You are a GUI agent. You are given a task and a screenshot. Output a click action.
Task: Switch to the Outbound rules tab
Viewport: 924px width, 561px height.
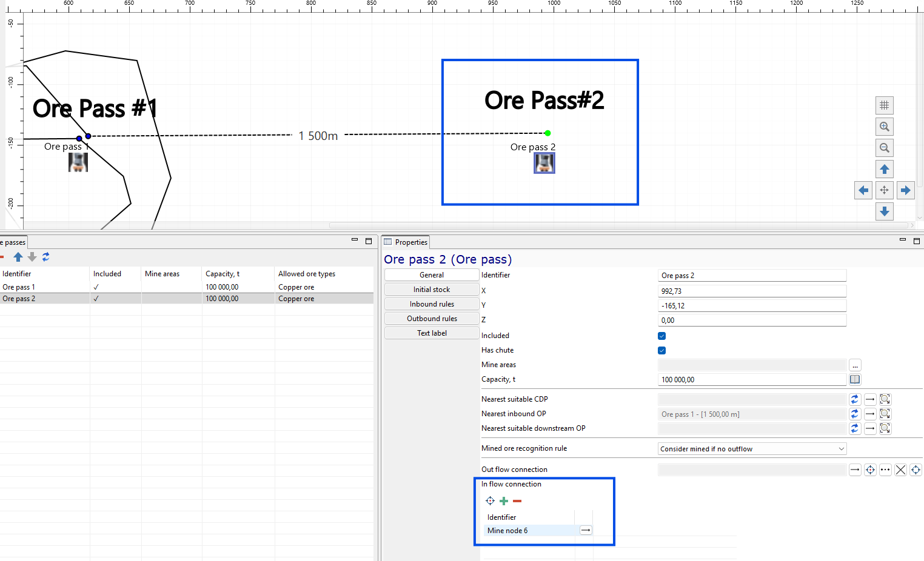point(432,319)
